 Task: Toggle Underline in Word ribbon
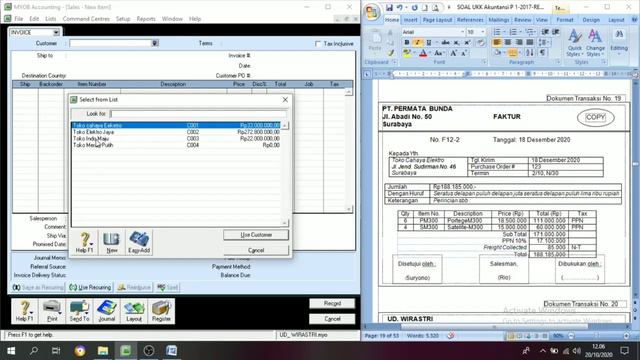(429, 42)
